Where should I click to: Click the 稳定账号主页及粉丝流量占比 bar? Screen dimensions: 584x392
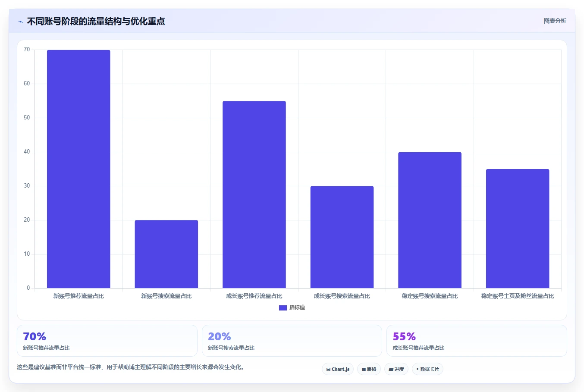(518, 229)
